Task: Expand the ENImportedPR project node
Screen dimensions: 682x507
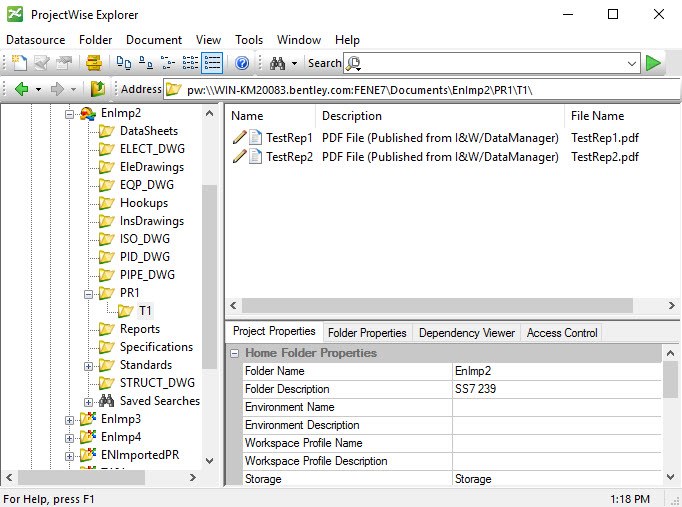Action: point(69,456)
